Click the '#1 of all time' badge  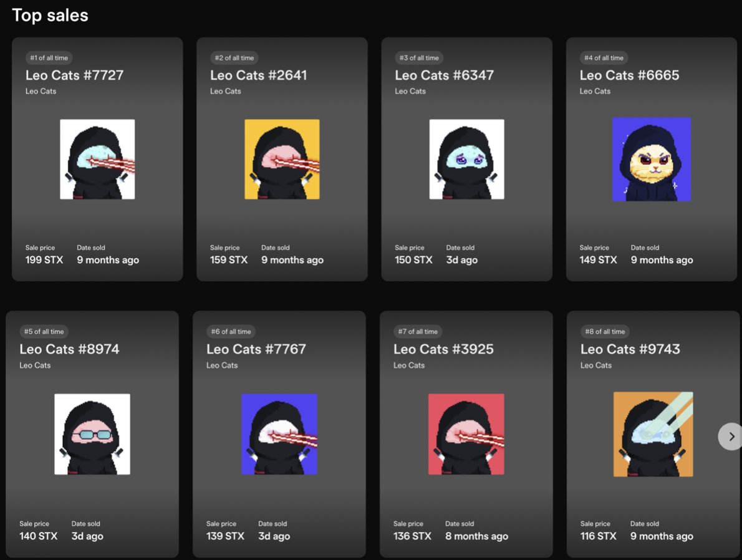coord(49,58)
